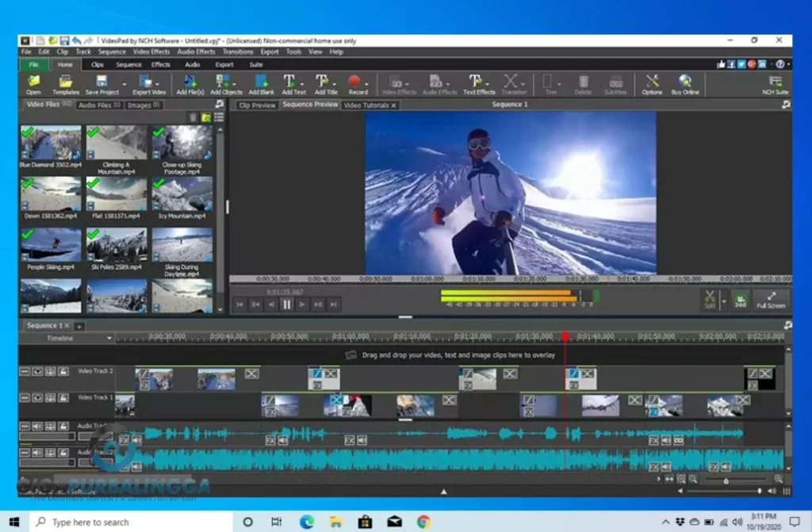This screenshot has width=812, height=532.
Task: Toggle visibility of Video Track 2
Action: [x=37, y=372]
